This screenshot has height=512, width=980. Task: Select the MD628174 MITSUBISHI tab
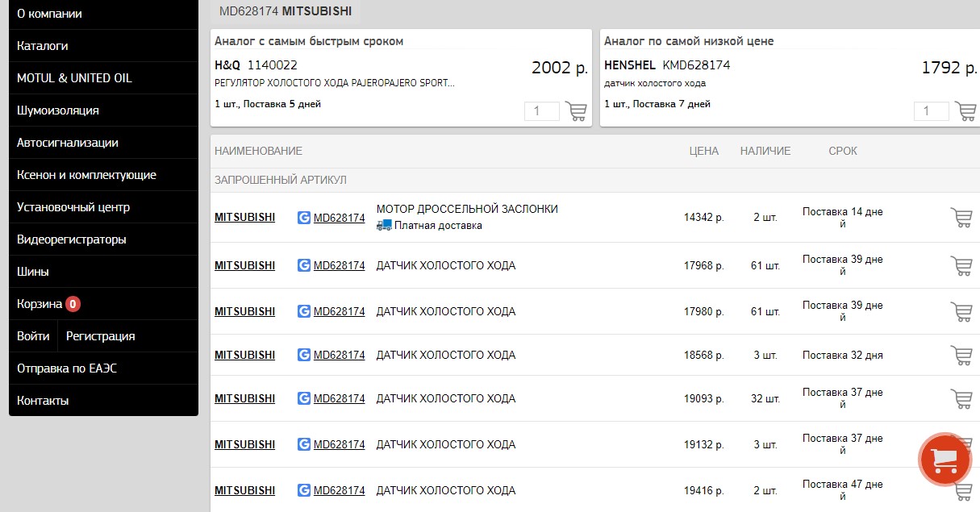(x=286, y=11)
